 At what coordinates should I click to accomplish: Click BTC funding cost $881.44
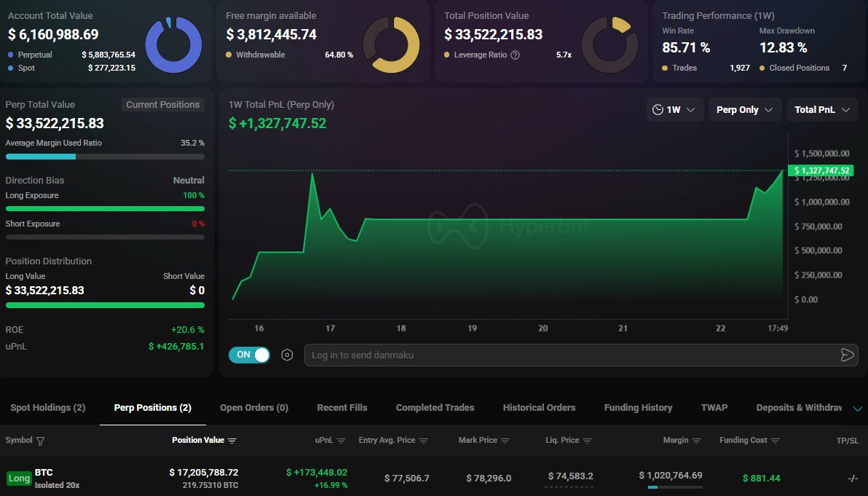pyautogui.click(x=761, y=479)
